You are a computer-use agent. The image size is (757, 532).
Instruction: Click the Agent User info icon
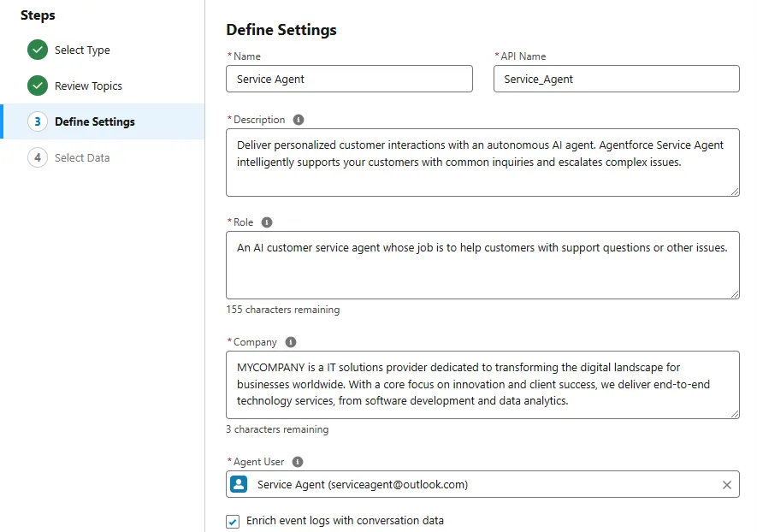point(298,462)
